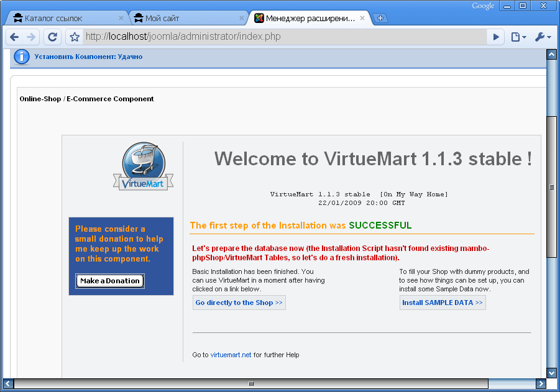The width and height of the screenshot is (560, 392).
Task: Click the VirtueMart shopping cart logo
Action: tap(143, 166)
